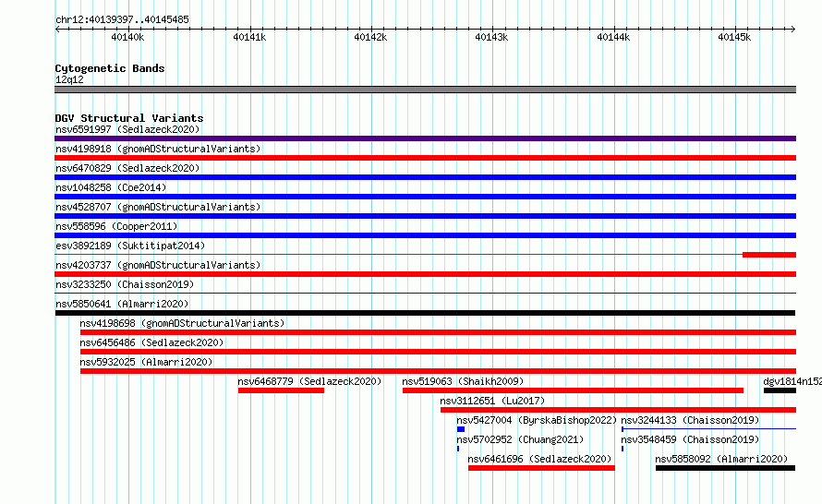The height and width of the screenshot is (504, 822).
Task: Click the 40144k ruler label
Action: coord(613,37)
